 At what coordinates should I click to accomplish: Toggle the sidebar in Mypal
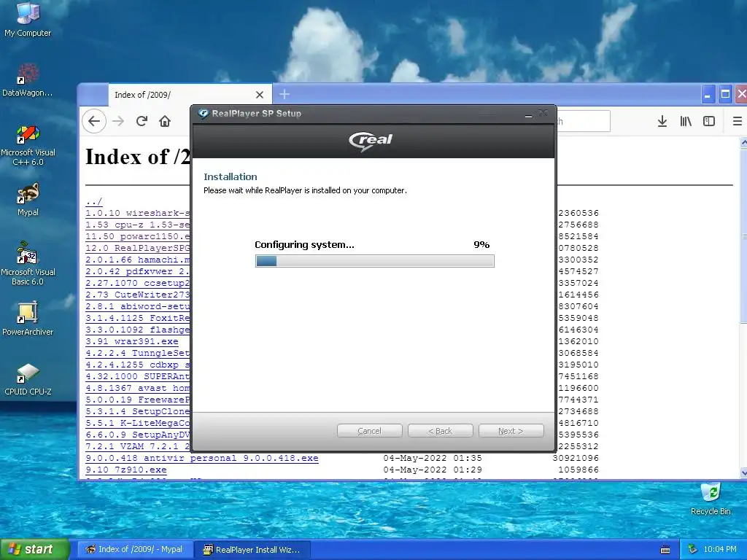[x=709, y=122]
